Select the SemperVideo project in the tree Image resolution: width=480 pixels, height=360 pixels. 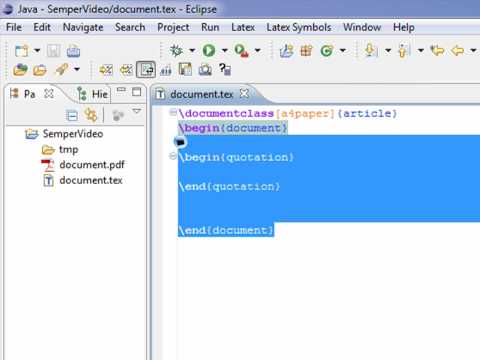coord(73,134)
